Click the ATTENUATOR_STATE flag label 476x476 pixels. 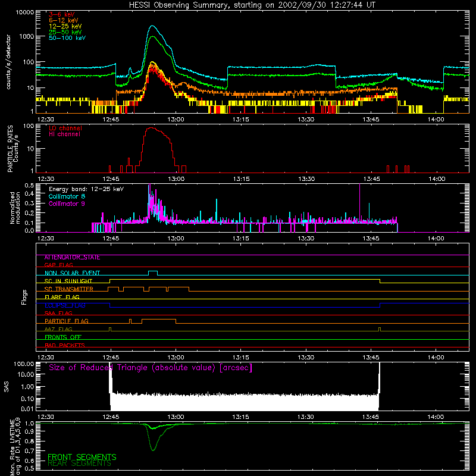[72, 258]
